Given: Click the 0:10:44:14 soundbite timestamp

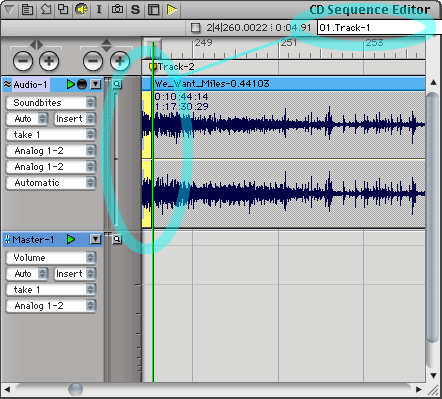Looking at the screenshot, I should [182, 97].
